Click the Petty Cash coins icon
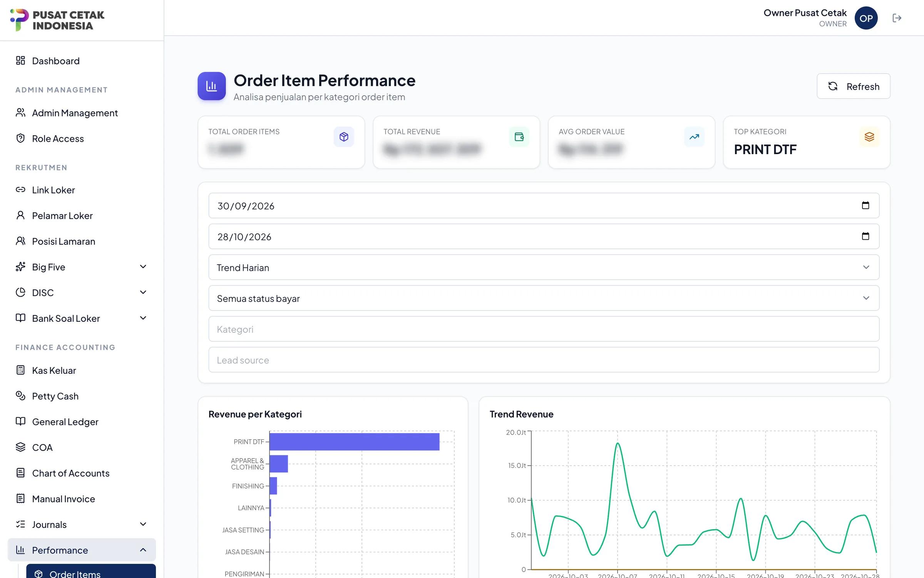The image size is (924, 578). 20,396
